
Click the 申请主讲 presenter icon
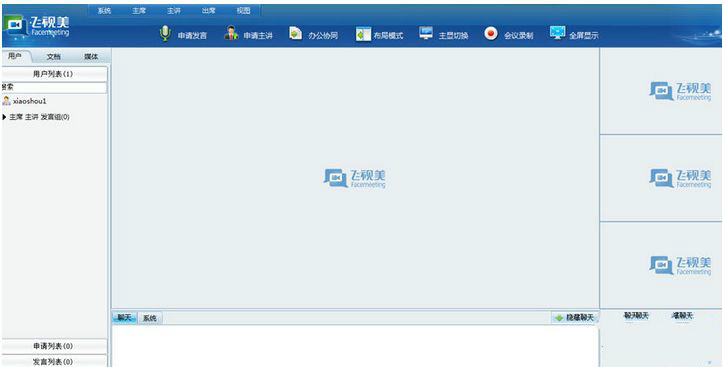point(231,33)
